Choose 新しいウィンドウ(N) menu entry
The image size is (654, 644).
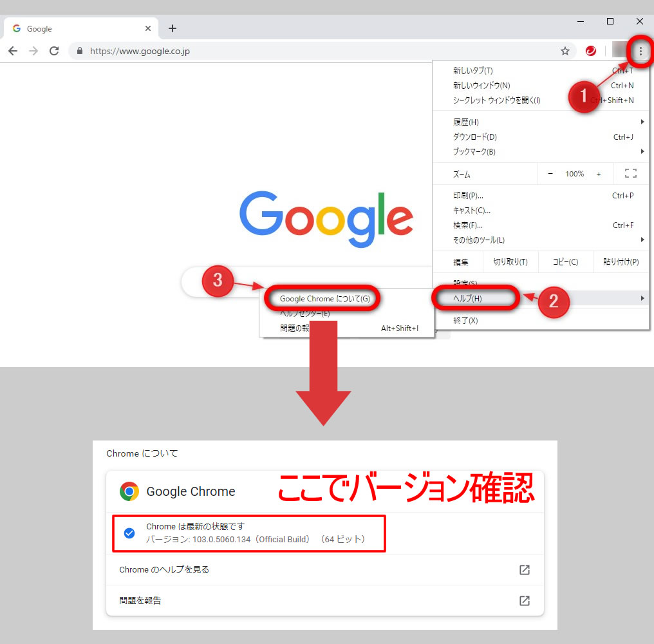coord(541,85)
